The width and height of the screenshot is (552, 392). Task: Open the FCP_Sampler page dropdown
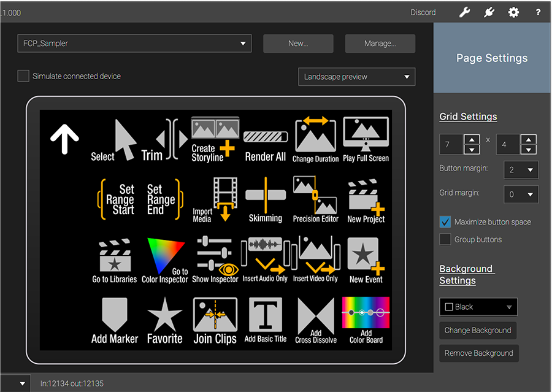pyautogui.click(x=134, y=44)
